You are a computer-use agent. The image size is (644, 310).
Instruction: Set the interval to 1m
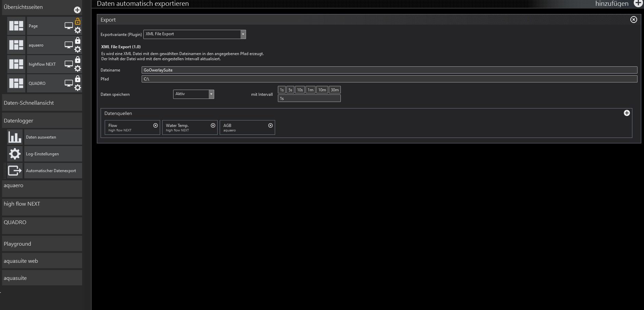tap(310, 90)
